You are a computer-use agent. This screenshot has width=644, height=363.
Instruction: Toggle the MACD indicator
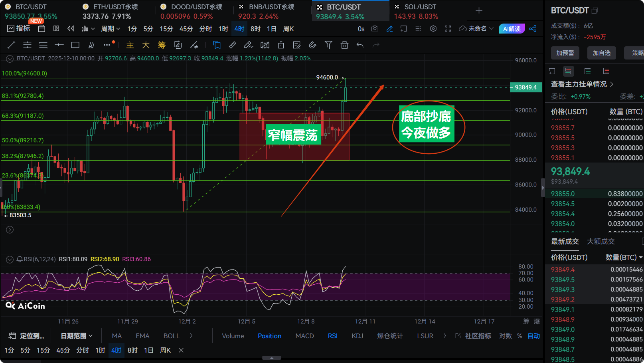coord(304,336)
